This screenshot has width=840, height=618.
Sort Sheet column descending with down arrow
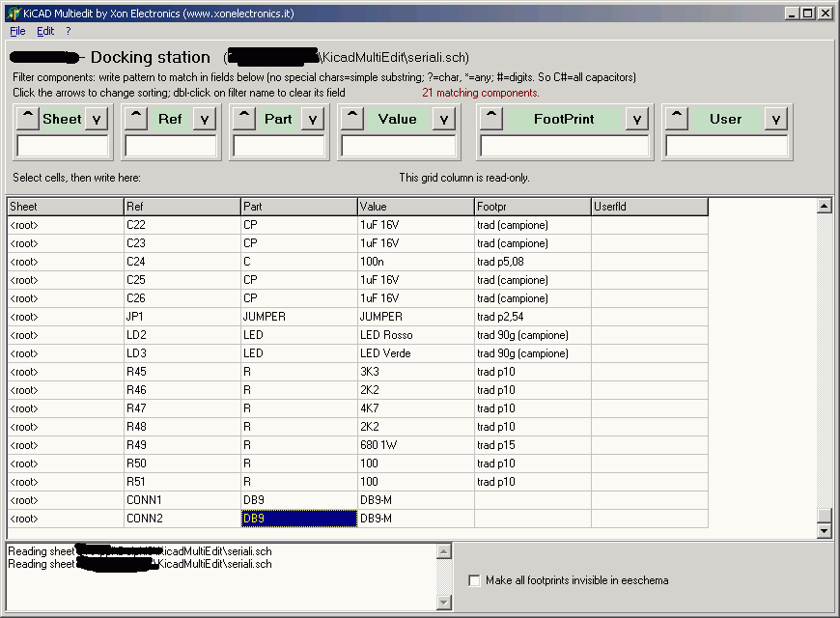coord(97,119)
